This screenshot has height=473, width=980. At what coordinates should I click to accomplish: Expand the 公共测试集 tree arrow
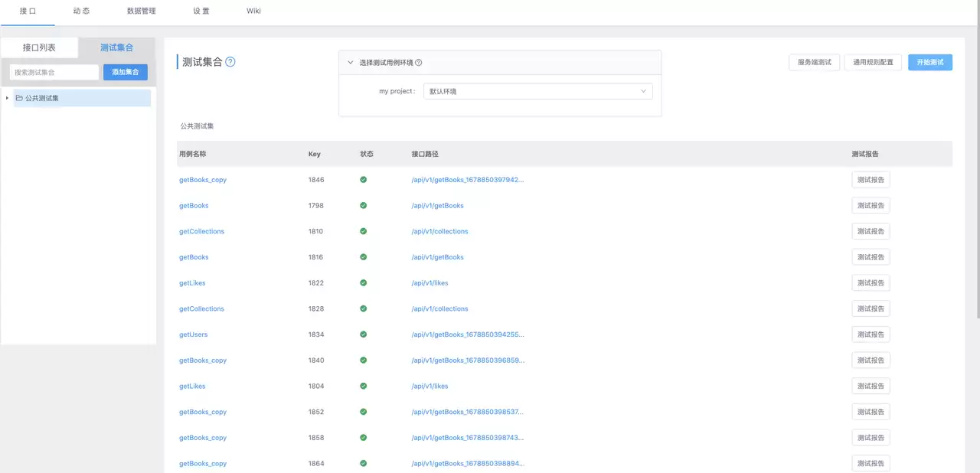tap(8, 98)
